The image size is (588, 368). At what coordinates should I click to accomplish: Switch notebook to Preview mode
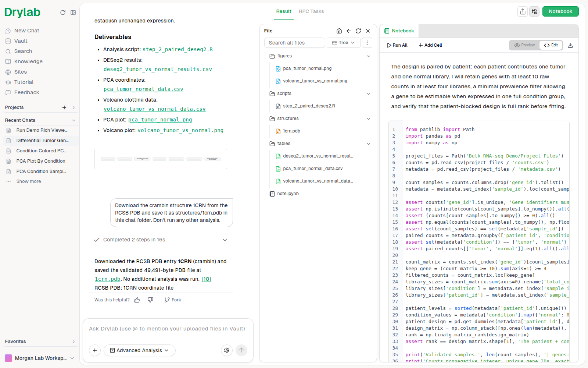pos(524,45)
